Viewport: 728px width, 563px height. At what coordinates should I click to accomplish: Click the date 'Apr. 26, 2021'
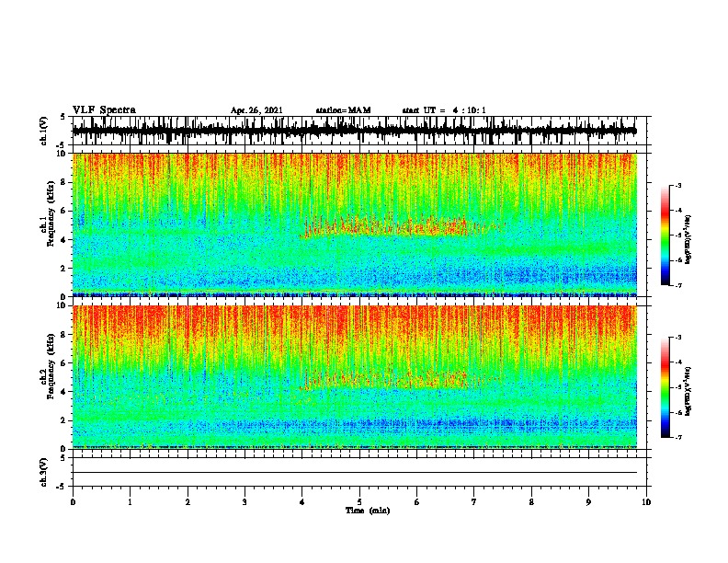click(256, 110)
